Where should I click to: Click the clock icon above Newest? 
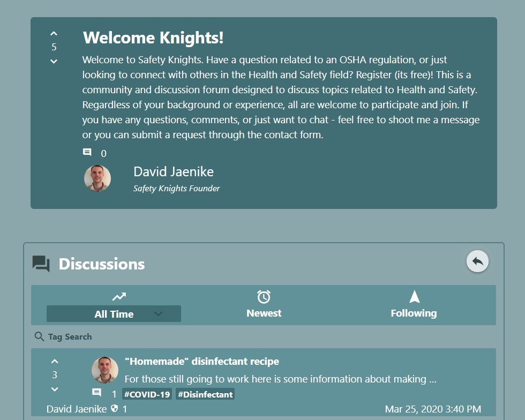[x=264, y=296]
